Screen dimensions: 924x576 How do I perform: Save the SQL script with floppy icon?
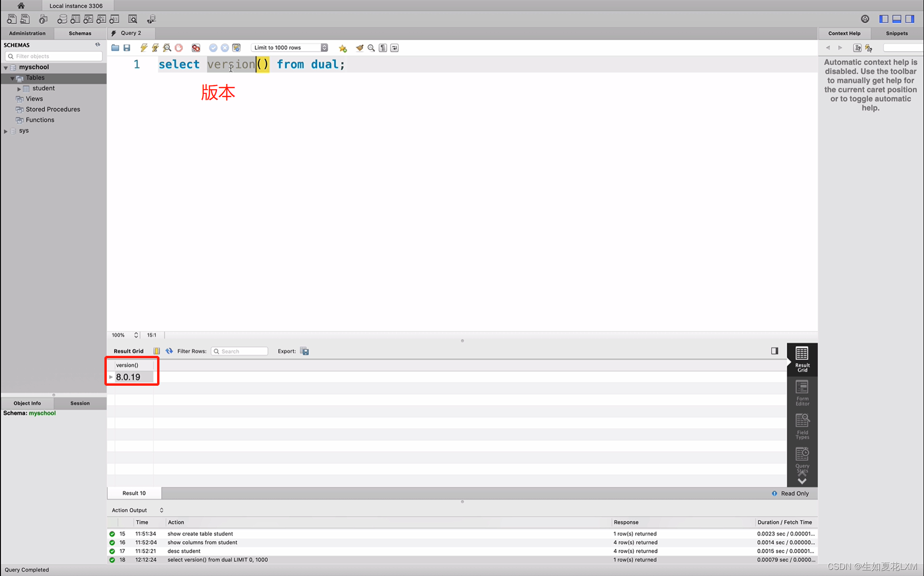pyautogui.click(x=127, y=47)
